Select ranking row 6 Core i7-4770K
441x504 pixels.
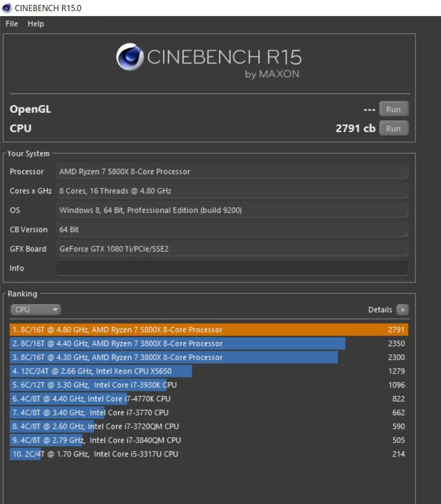(209, 398)
